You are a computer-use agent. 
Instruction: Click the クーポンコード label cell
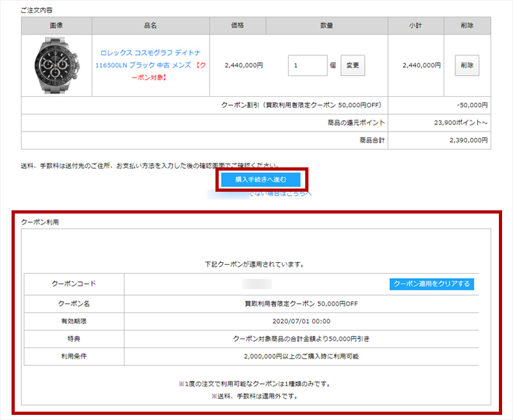coord(74,284)
